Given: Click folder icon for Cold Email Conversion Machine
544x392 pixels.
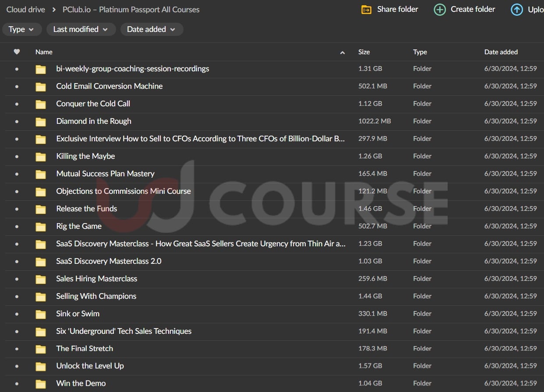Looking at the screenshot, I should 41,87.
